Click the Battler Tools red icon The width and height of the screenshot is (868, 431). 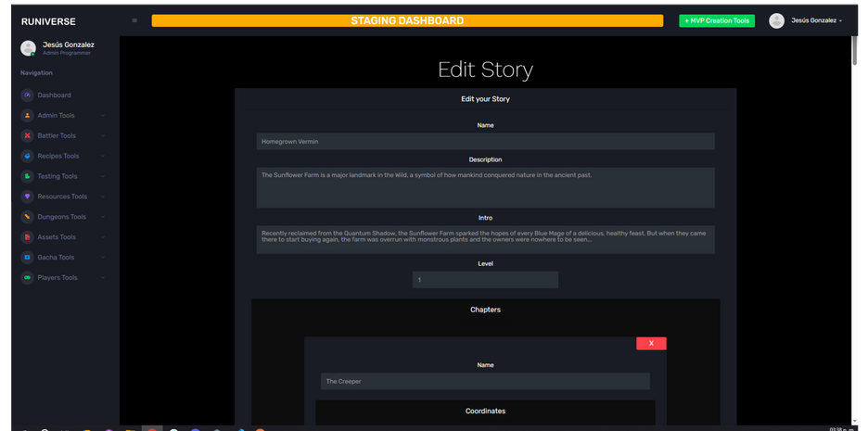[27, 136]
